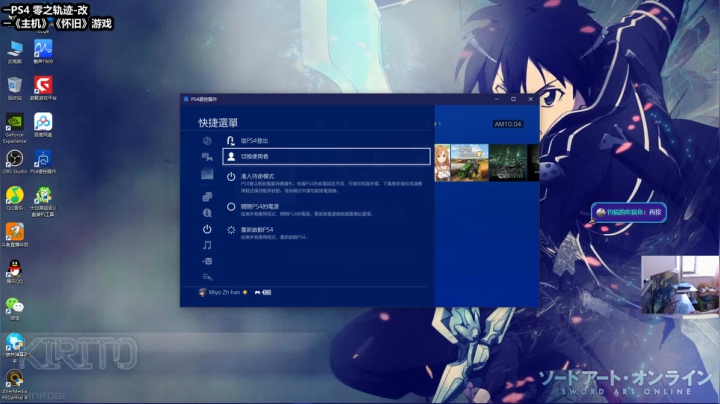This screenshot has height=404, width=720.
Task: Open This PC desktop icon
Action: coord(15,52)
